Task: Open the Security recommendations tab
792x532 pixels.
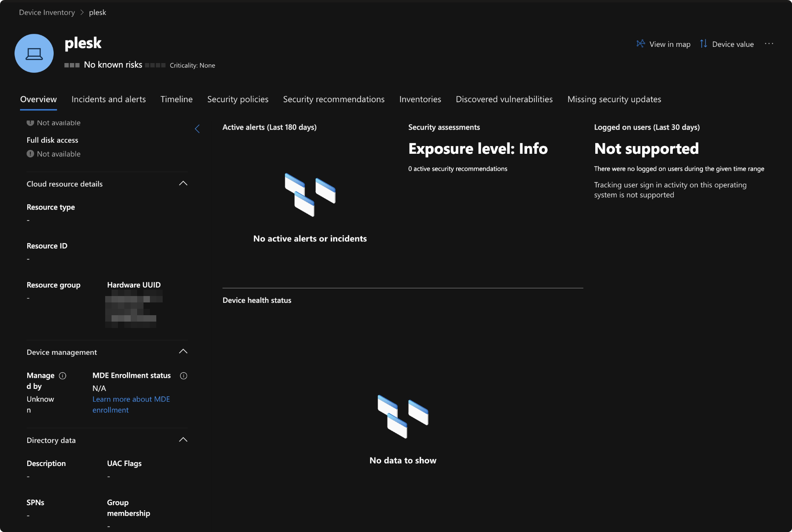Action: [334, 99]
